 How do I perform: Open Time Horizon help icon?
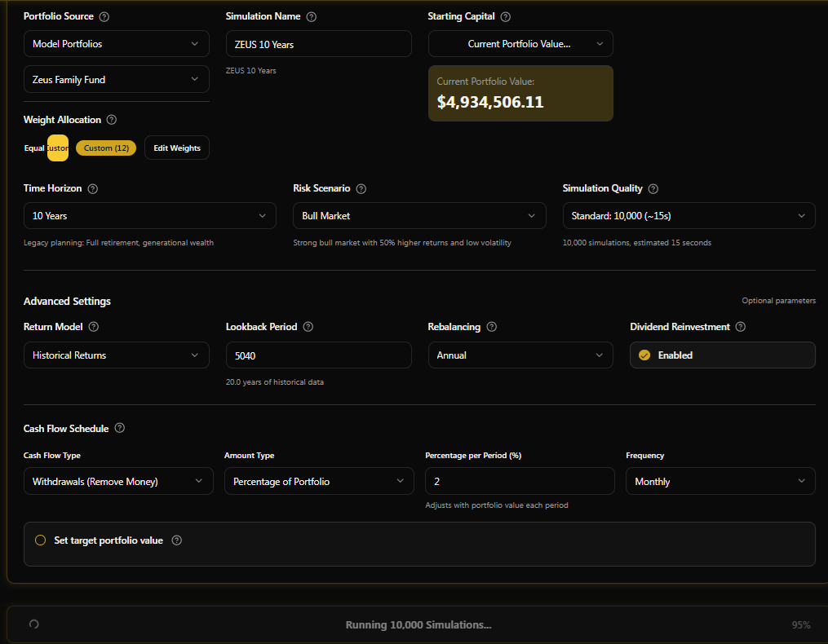93,188
